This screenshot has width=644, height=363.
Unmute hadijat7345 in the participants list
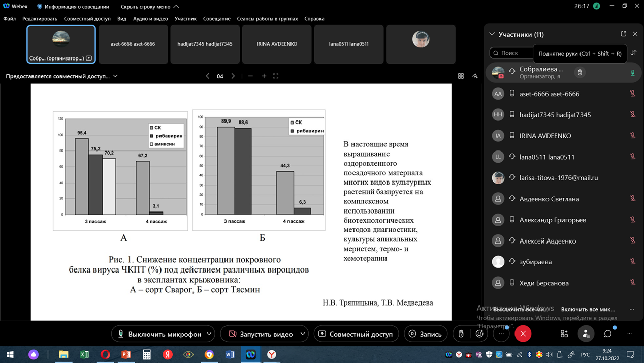tap(633, 114)
